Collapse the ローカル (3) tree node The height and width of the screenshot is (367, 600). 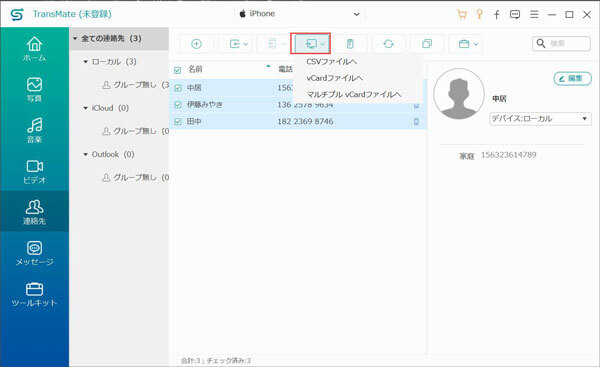pyautogui.click(x=86, y=62)
